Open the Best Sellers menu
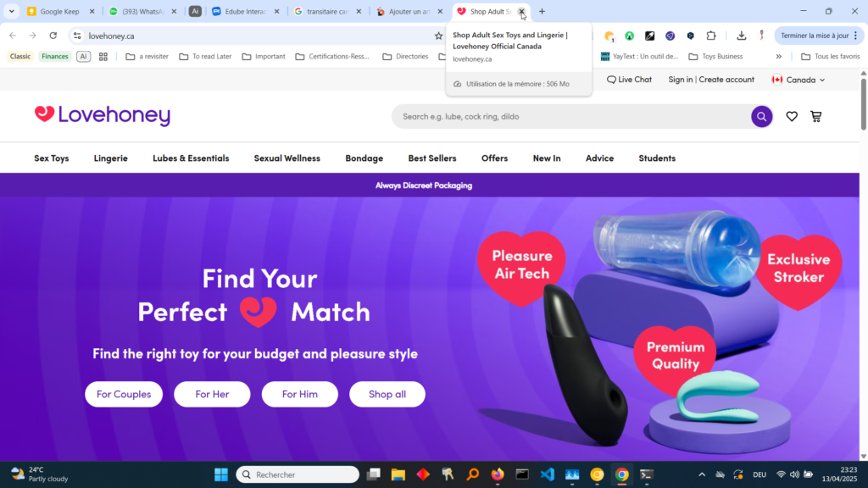Viewport: 868px width, 488px height. (432, 158)
